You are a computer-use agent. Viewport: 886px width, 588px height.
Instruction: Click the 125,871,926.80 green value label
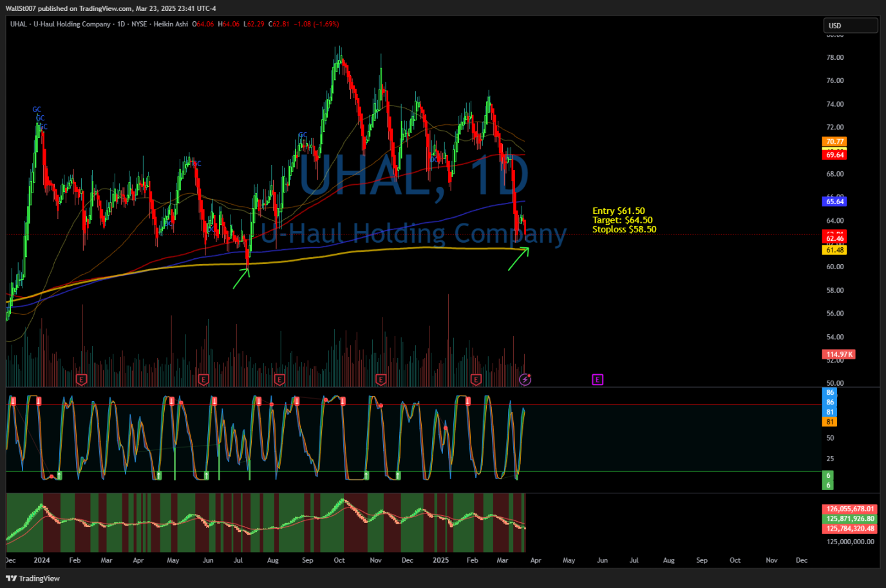tap(851, 518)
